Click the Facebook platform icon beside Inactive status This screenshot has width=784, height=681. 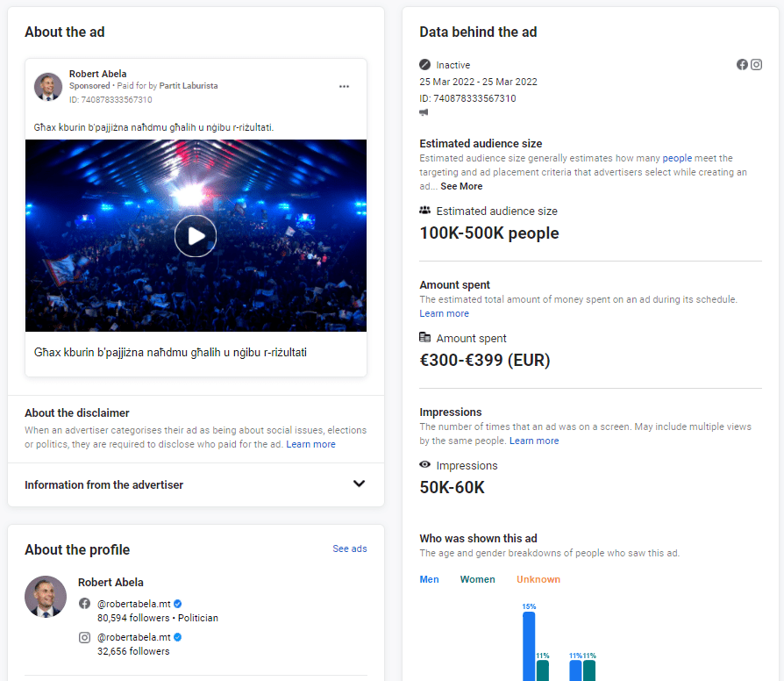coord(742,65)
